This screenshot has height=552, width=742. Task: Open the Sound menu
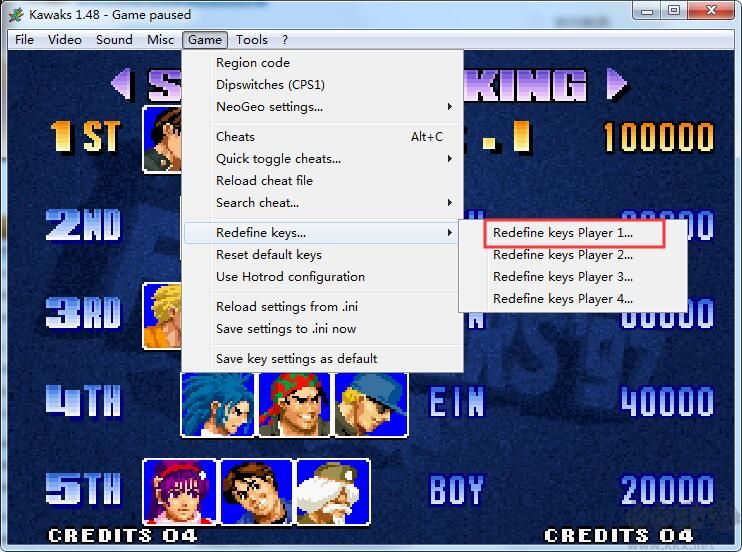114,40
